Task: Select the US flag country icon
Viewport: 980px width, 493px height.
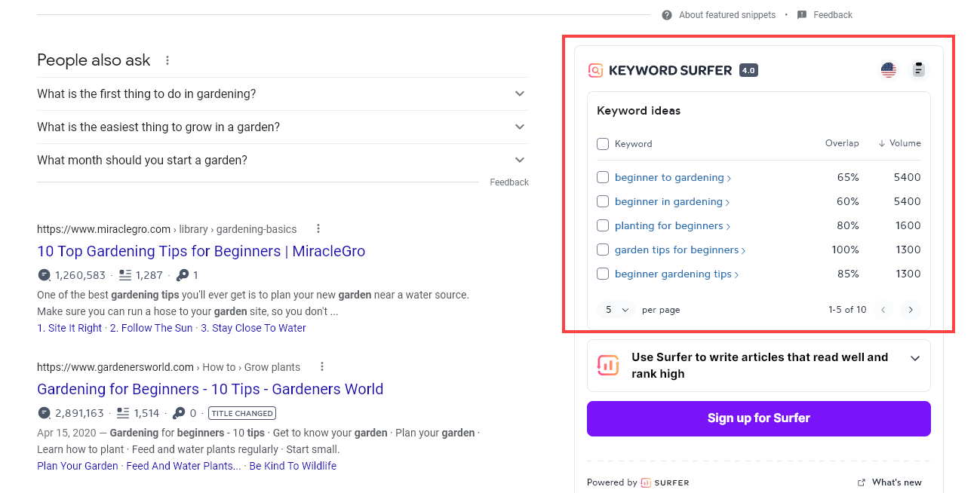Action: (x=889, y=69)
